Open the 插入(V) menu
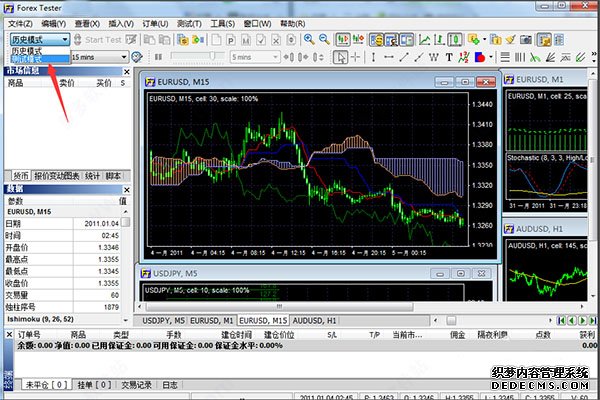The height and width of the screenshot is (400, 600). click(121, 24)
